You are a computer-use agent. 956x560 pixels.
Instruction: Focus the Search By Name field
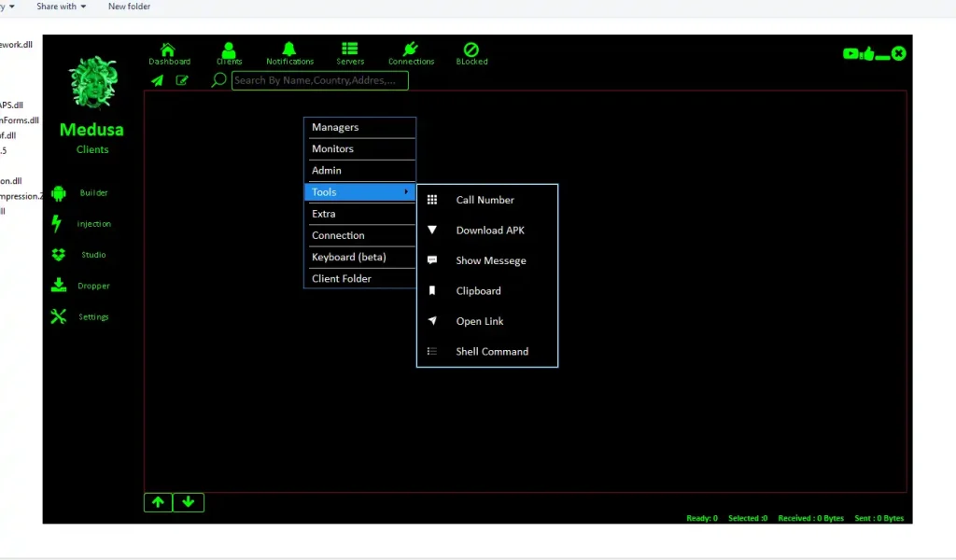click(319, 80)
